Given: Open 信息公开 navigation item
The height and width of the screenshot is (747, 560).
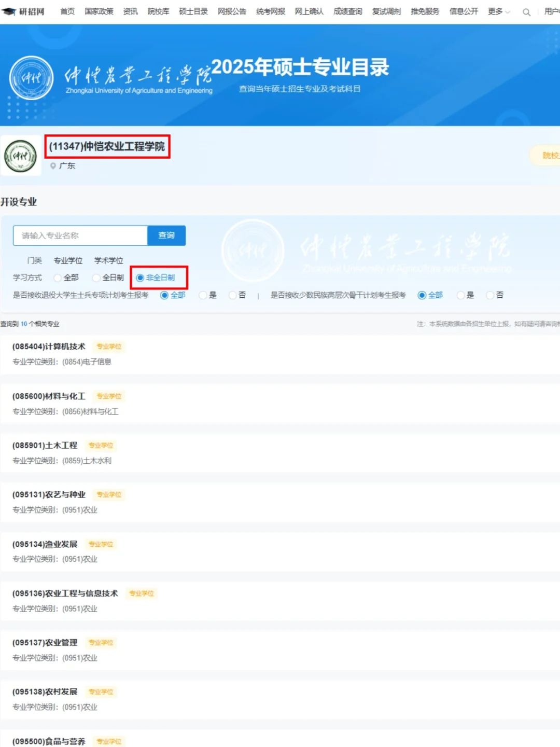Looking at the screenshot, I should coord(464,11).
